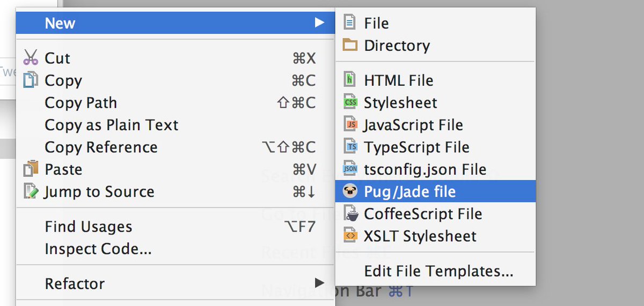
Task: Click the TypeScript File TS icon
Action: [x=350, y=147]
